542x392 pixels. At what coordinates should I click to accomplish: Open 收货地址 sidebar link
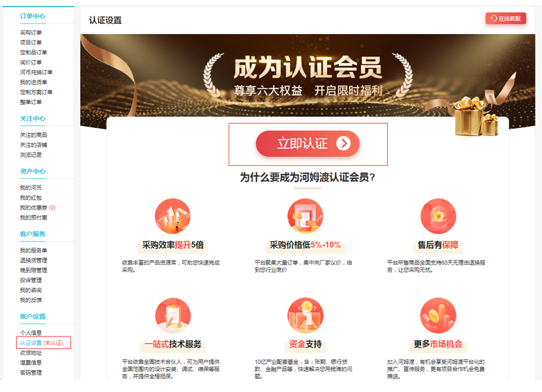pos(31,353)
